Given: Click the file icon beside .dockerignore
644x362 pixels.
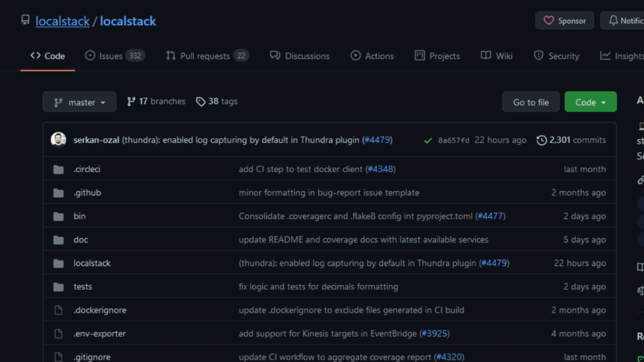Looking at the screenshot, I should (x=59, y=310).
